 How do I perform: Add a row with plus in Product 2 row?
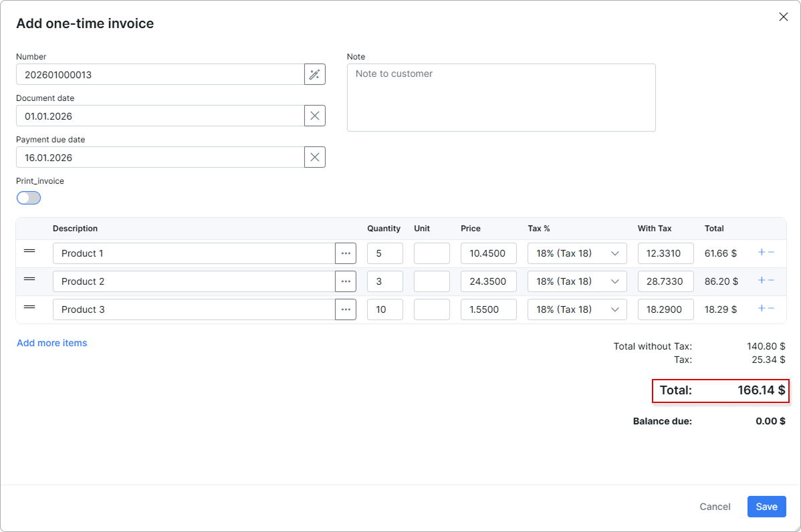pos(761,280)
